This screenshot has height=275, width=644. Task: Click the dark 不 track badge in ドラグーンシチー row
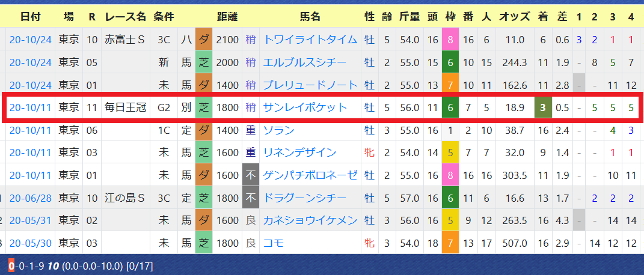(x=250, y=198)
